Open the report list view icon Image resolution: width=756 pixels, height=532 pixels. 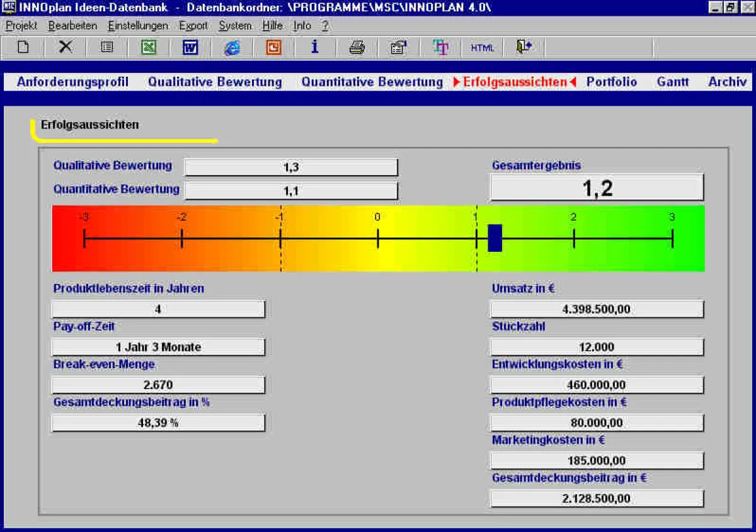[x=106, y=47]
